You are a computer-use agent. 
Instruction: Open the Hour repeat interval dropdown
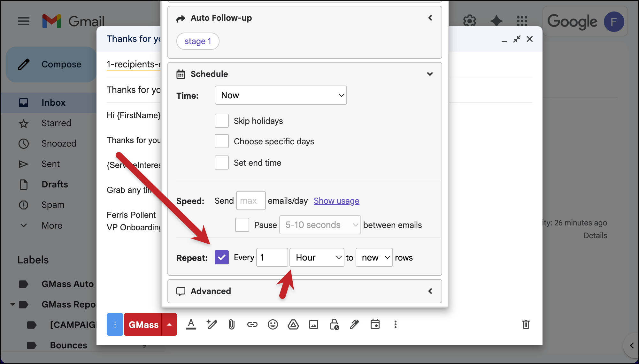coord(317,257)
